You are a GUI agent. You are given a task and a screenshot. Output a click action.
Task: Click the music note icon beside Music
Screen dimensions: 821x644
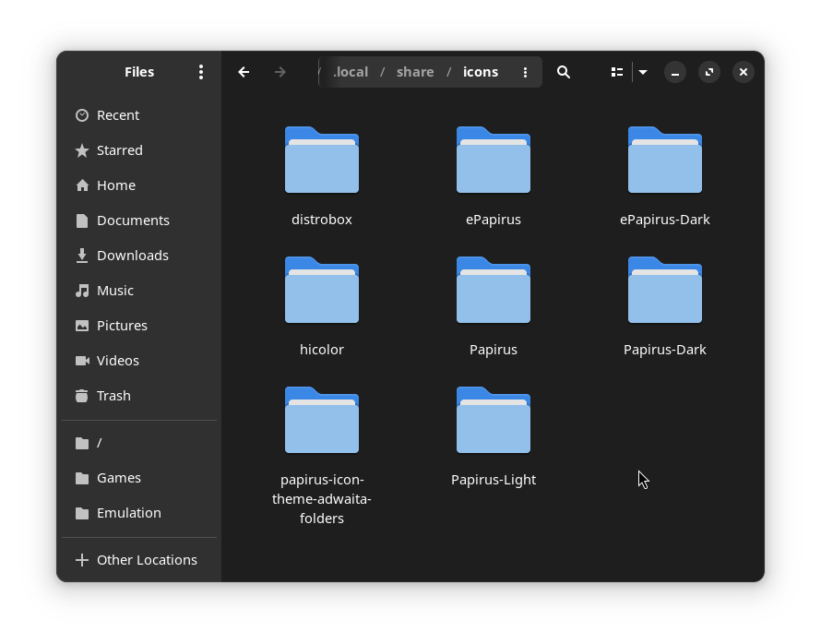point(82,291)
